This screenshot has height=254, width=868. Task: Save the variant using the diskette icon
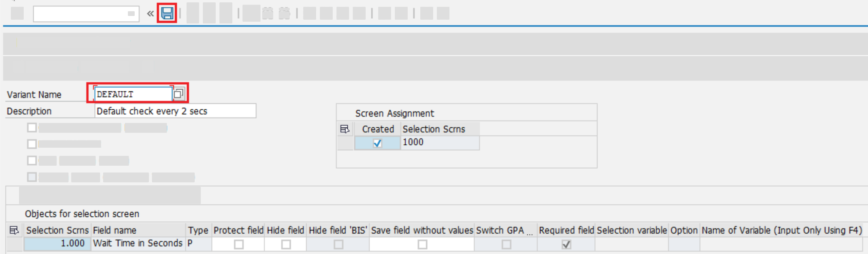(x=167, y=13)
